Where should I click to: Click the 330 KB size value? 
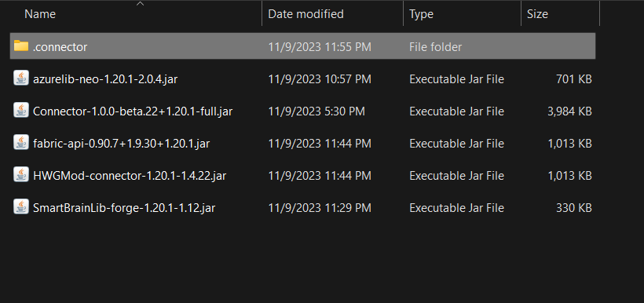574,208
